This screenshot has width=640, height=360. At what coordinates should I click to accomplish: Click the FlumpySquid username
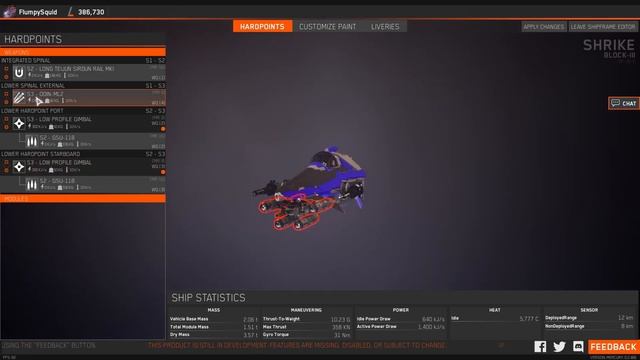[38, 12]
